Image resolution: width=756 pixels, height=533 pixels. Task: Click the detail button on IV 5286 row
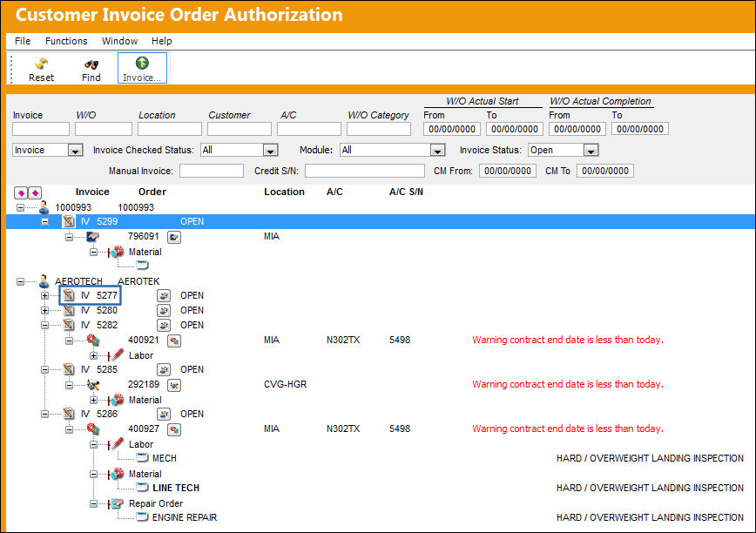(x=164, y=414)
